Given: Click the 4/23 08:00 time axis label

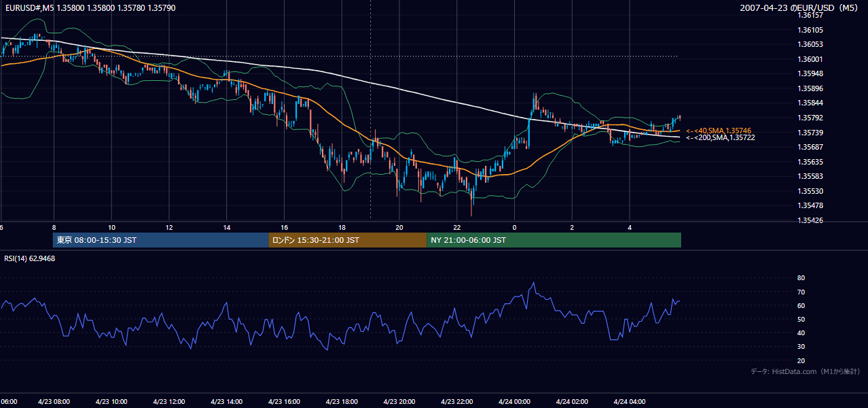Looking at the screenshot, I should (54, 402).
